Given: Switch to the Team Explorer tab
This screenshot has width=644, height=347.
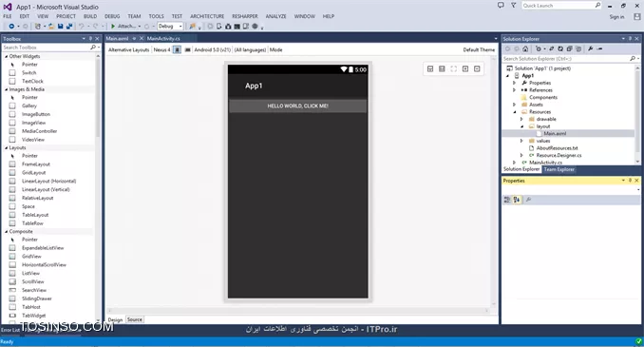Looking at the screenshot, I should (559, 169).
